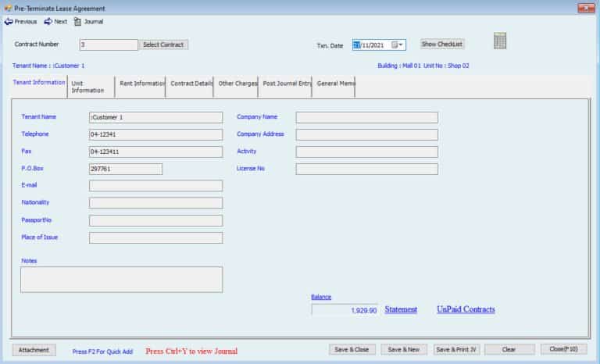Click the Next arrow icon
Viewport: 600px width, 364px height.
[48, 21]
